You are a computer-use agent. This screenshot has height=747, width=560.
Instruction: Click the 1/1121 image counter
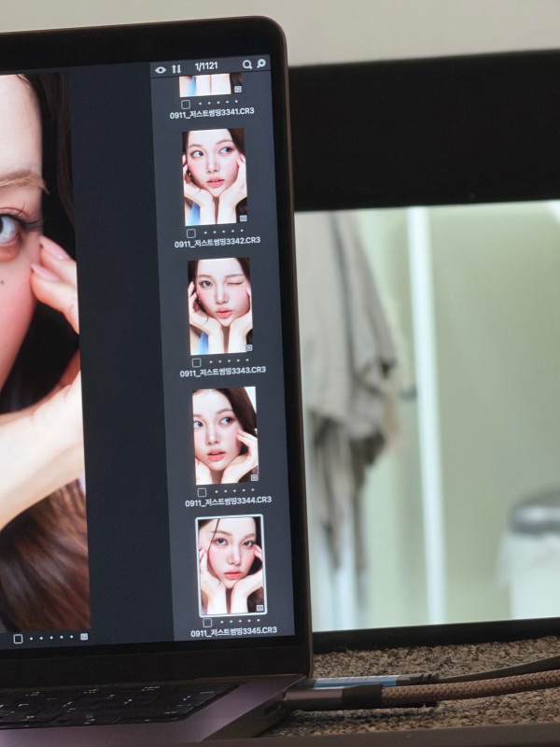click(x=206, y=67)
